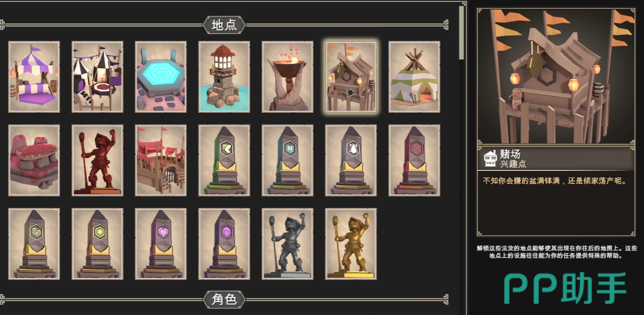Select the red-roofed arena building card
644x315 pixels.
(161, 160)
